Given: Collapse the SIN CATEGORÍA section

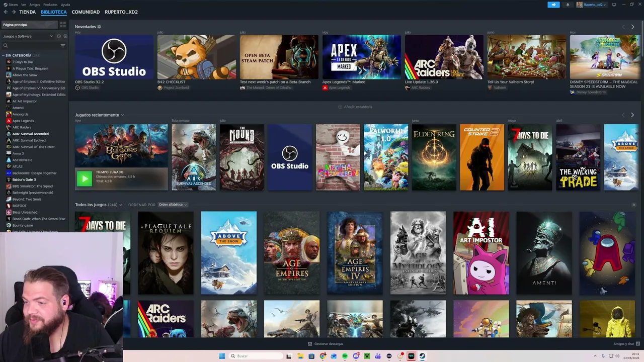Looking at the screenshot, I should (x=4, y=55).
